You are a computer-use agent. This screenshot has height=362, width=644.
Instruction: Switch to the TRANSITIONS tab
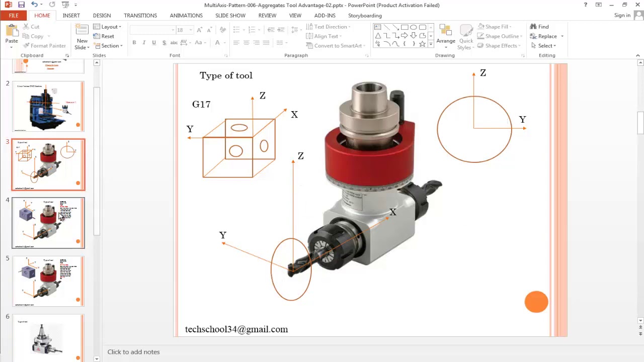[140, 16]
